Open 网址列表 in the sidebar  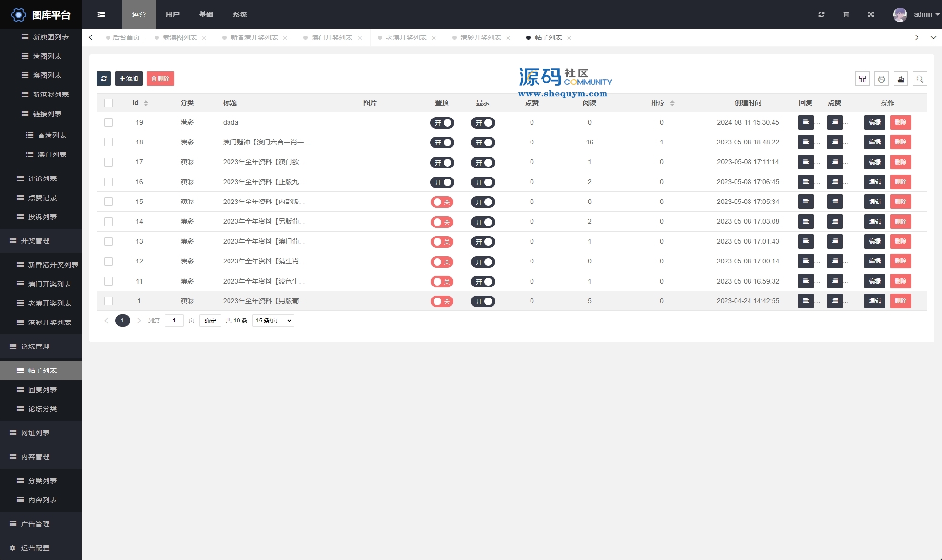(x=41, y=433)
